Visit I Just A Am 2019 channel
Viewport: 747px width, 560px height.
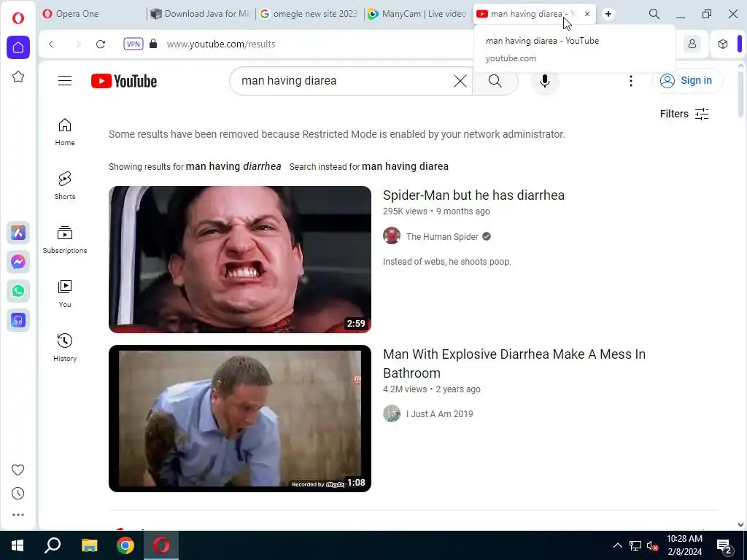click(x=439, y=414)
